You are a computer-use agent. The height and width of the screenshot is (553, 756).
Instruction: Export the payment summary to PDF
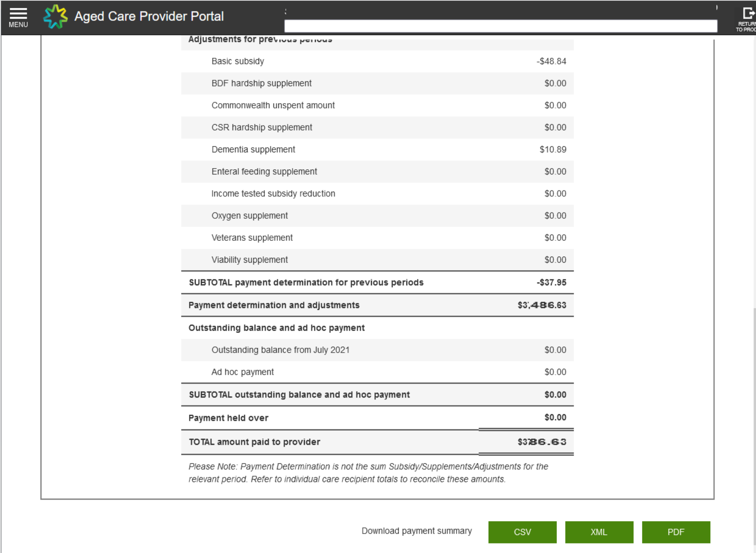[676, 532]
